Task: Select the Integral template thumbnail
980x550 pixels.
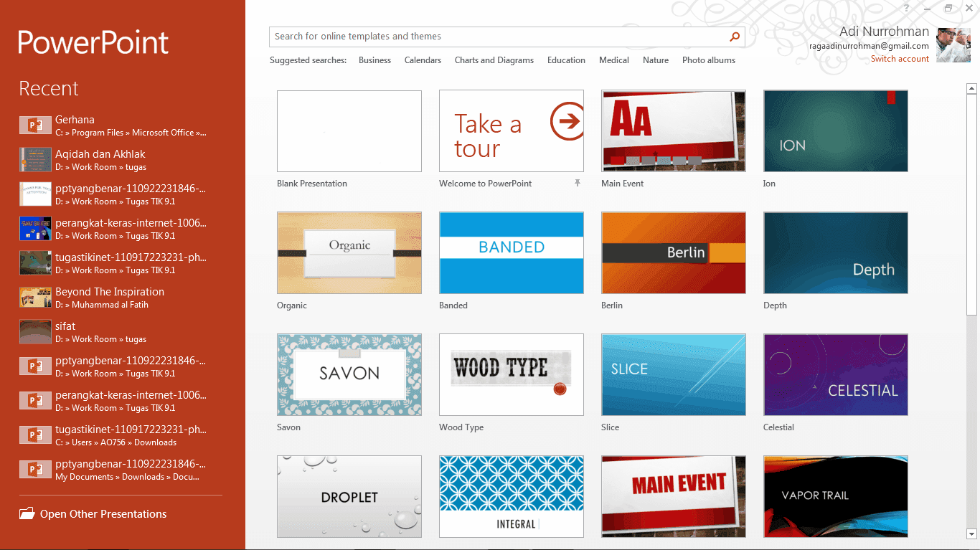Action: [x=512, y=497]
